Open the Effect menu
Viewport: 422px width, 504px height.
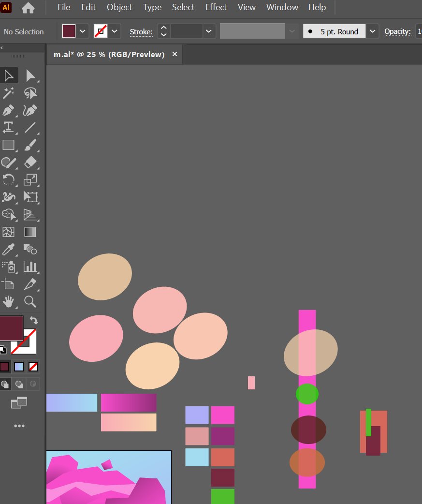(216, 7)
